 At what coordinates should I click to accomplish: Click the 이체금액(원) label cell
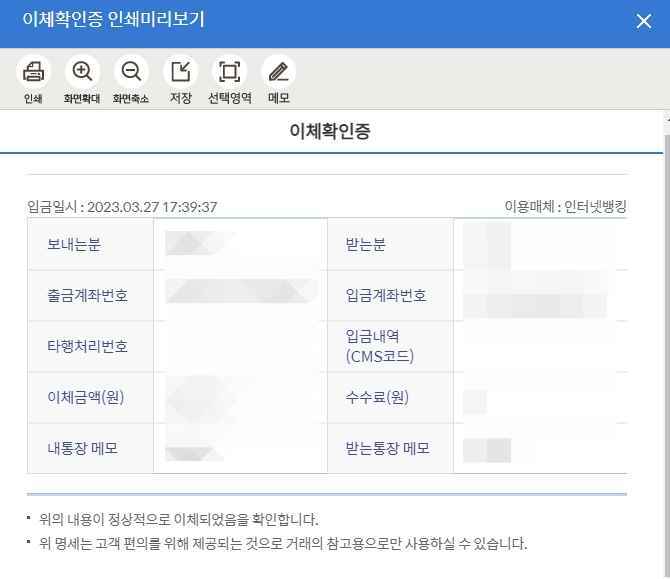91,397
